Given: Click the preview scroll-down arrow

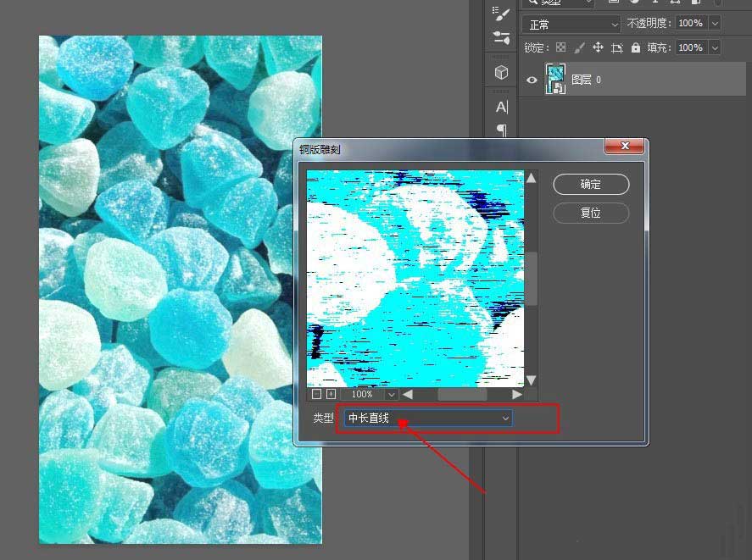Looking at the screenshot, I should (x=532, y=380).
